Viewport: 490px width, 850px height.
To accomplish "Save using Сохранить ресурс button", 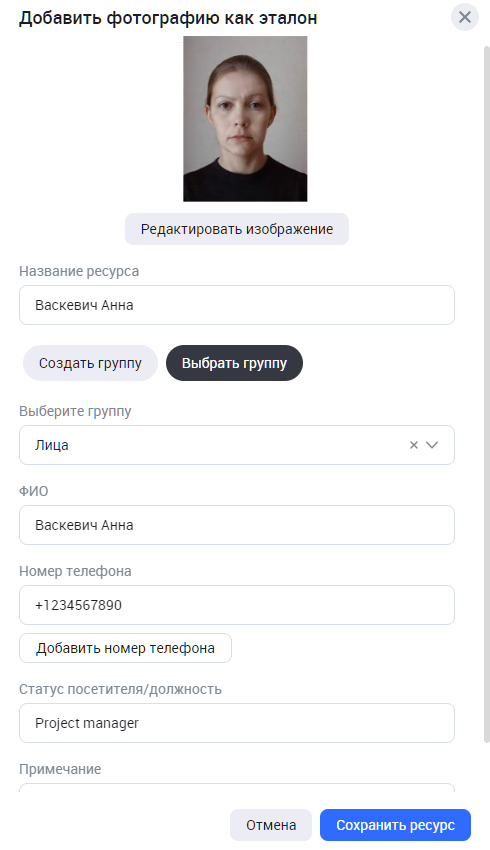I will tap(395, 825).
